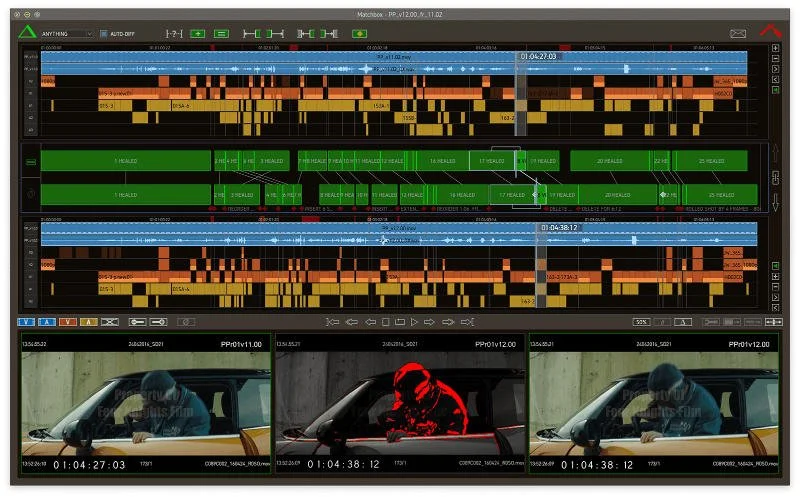This screenshot has height=497, width=800.
Task: Click the green diamond marker button
Action: pos(360,34)
